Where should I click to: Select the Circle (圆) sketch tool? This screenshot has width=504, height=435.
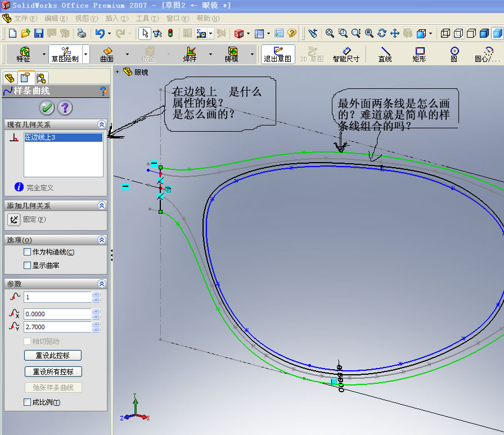tap(454, 54)
